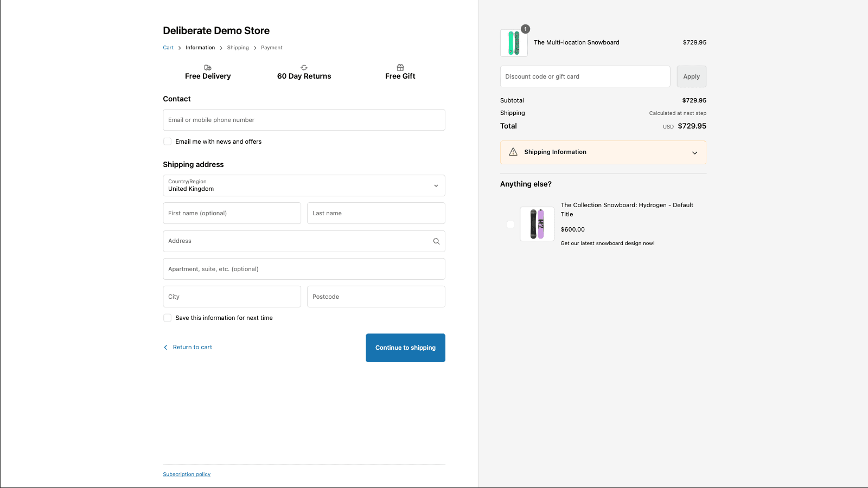Click the Shipping Information warning triangle
This screenshot has width=868, height=488.
point(513,152)
